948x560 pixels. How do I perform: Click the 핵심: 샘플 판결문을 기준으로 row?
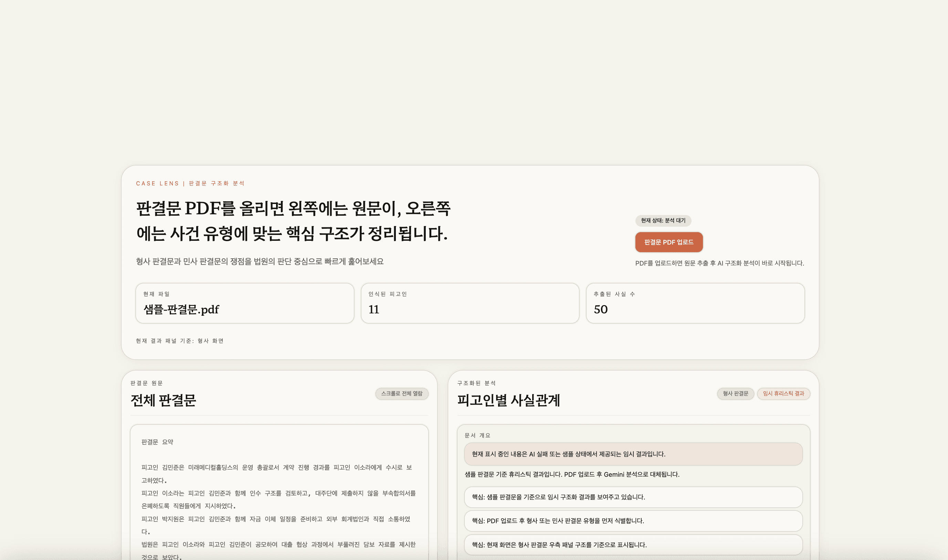633,497
